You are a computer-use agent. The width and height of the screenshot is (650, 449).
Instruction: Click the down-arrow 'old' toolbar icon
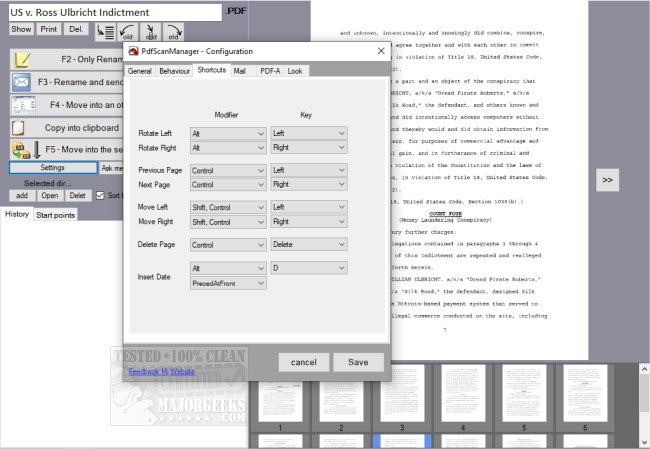pos(150,32)
